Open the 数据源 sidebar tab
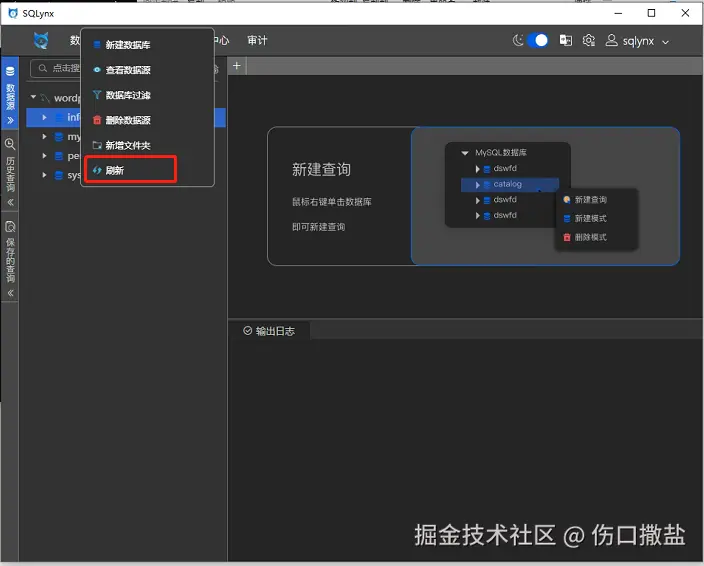The height and width of the screenshot is (566, 704). click(x=10, y=93)
